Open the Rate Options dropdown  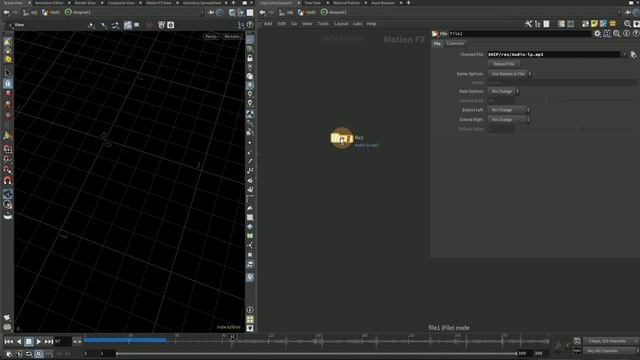(503, 91)
